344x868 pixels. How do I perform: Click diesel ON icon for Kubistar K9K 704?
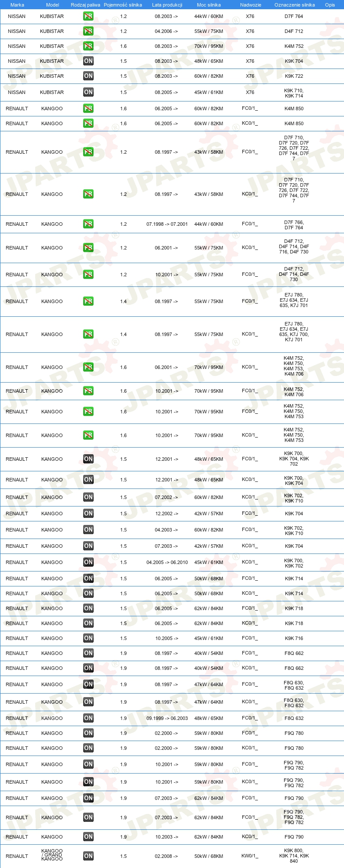click(x=88, y=61)
